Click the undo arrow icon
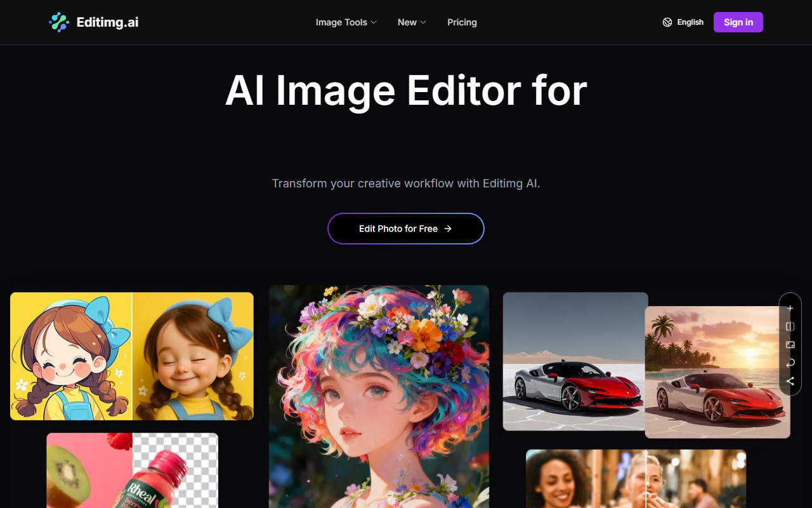This screenshot has width=812, height=508. (x=790, y=363)
